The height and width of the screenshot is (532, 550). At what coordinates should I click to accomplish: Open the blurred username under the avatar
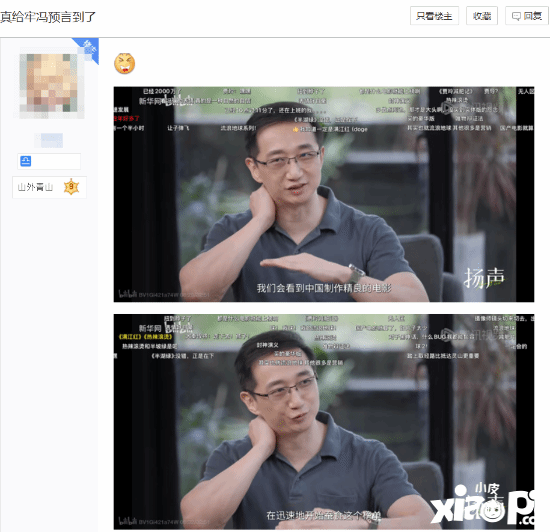coord(52,140)
